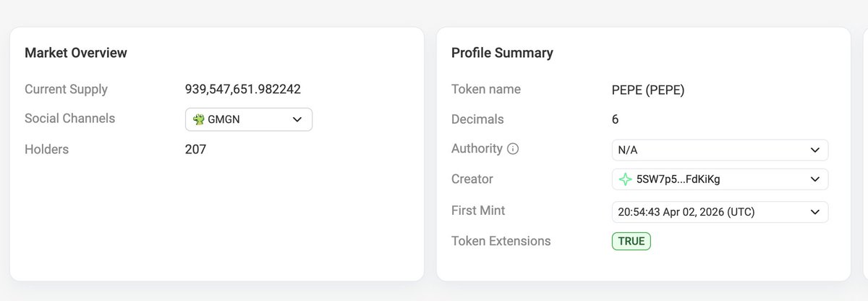Click the creator address 5SW7p5...FdKiKg
The image size is (868, 301).
(x=677, y=179)
